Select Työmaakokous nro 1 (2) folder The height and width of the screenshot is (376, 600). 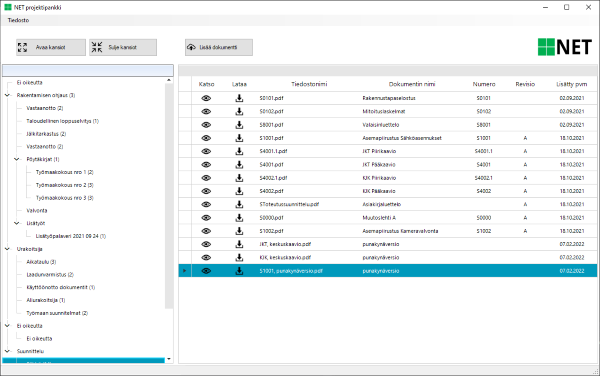click(x=65, y=172)
